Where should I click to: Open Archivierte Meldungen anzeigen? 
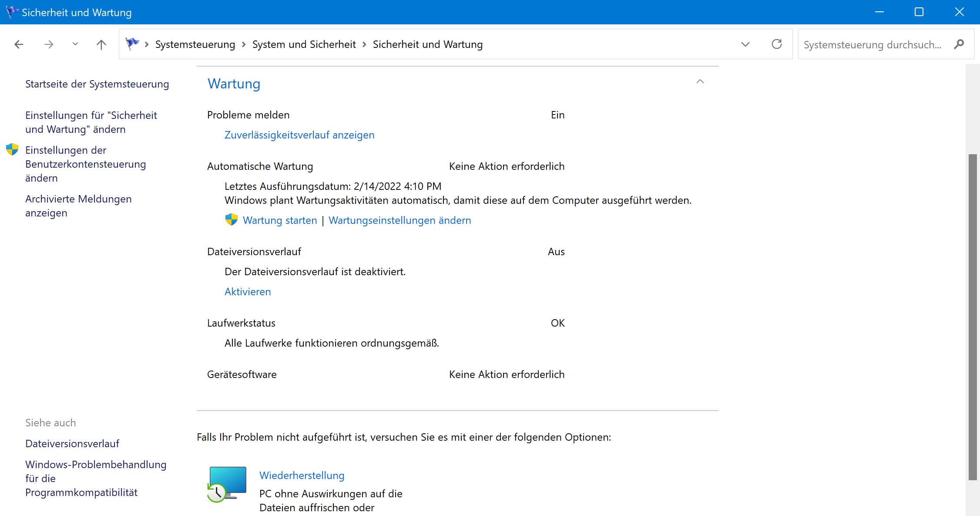[78, 206]
